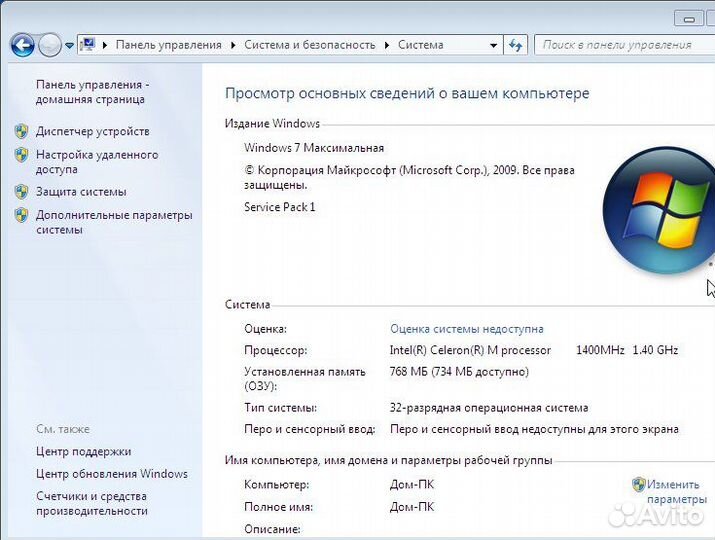715x540 pixels.
Task: Open Оценка системы недоступна link
Action: click(x=466, y=329)
